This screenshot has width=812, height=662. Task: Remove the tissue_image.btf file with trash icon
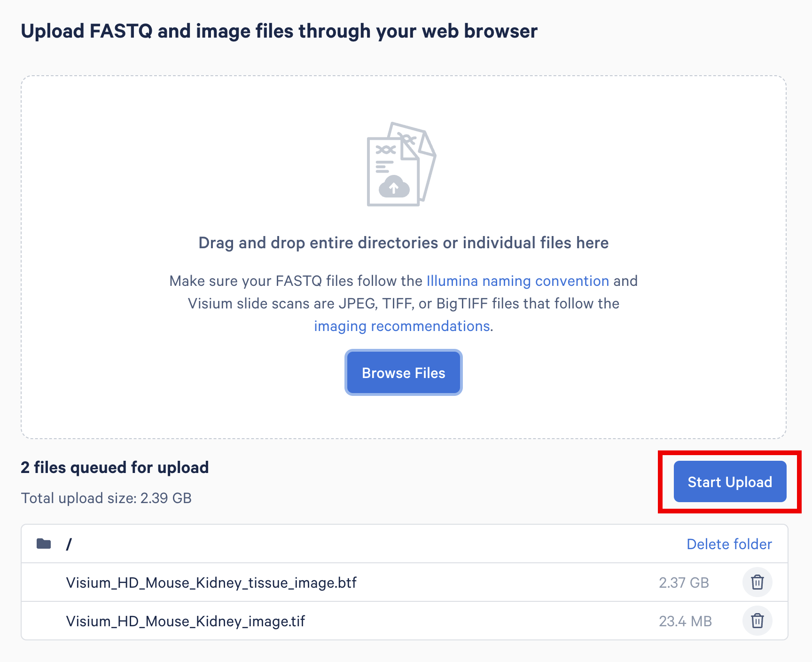tap(757, 582)
